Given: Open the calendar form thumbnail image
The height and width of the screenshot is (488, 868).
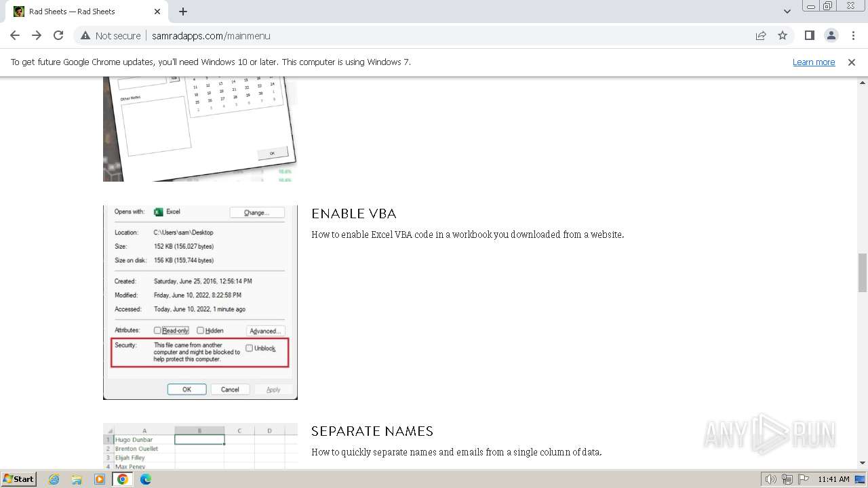Looking at the screenshot, I should click(x=200, y=129).
